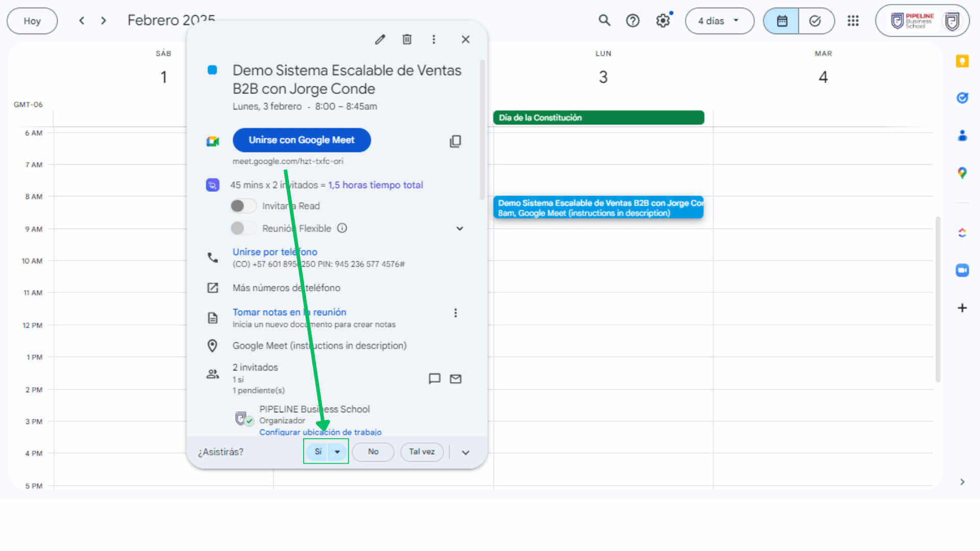
Task: Respond Tal vez to the invitation
Action: (422, 452)
